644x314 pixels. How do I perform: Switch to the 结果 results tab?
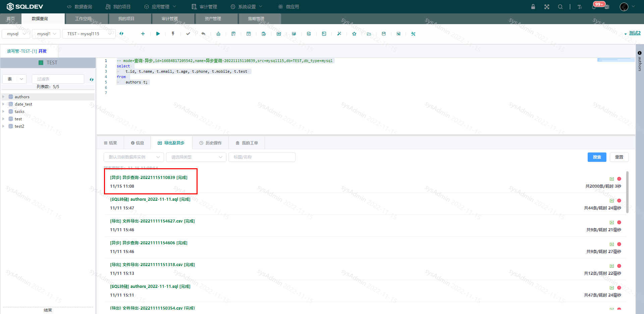(110, 143)
